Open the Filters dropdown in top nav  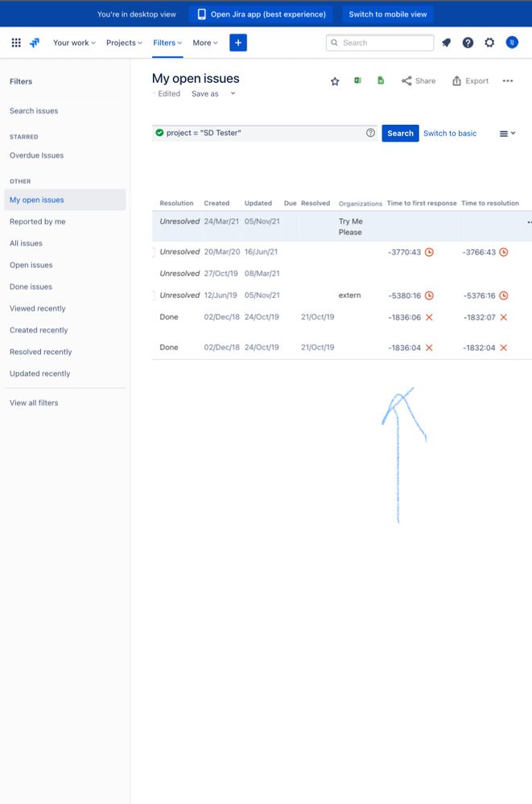(x=167, y=43)
